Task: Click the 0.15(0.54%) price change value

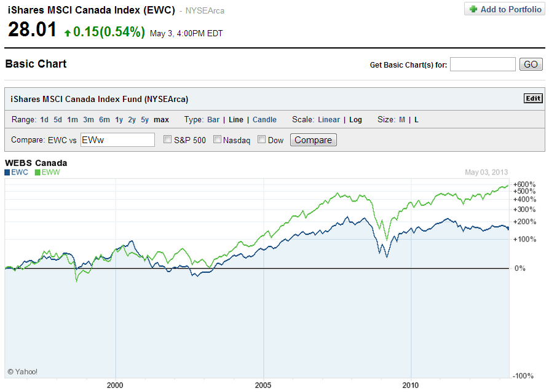Action: (109, 32)
